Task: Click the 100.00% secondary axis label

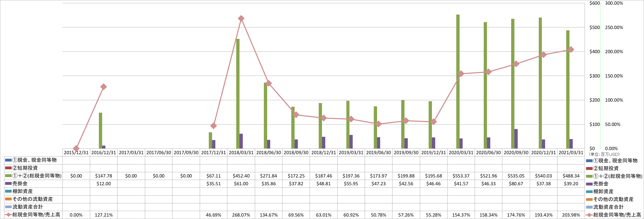Action: pos(614,100)
